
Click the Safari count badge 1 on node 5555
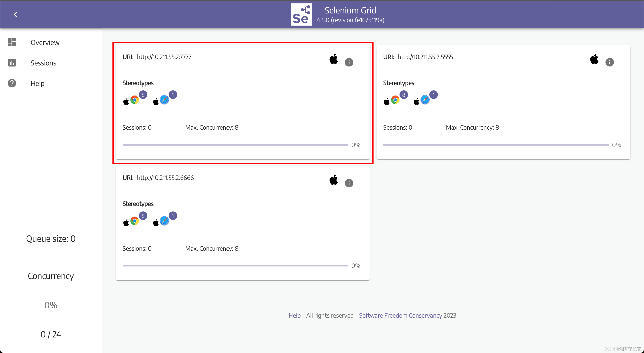[434, 95]
